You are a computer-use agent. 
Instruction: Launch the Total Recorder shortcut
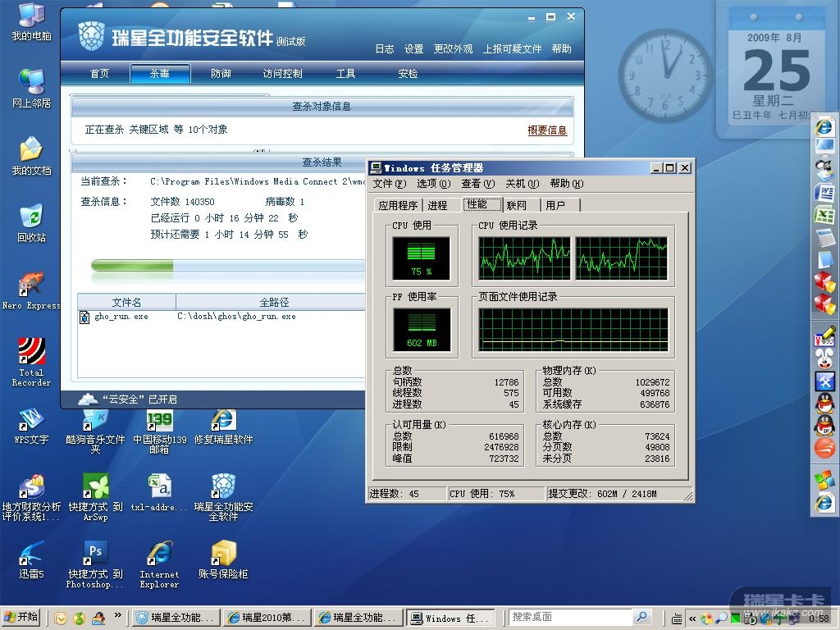tap(31, 362)
